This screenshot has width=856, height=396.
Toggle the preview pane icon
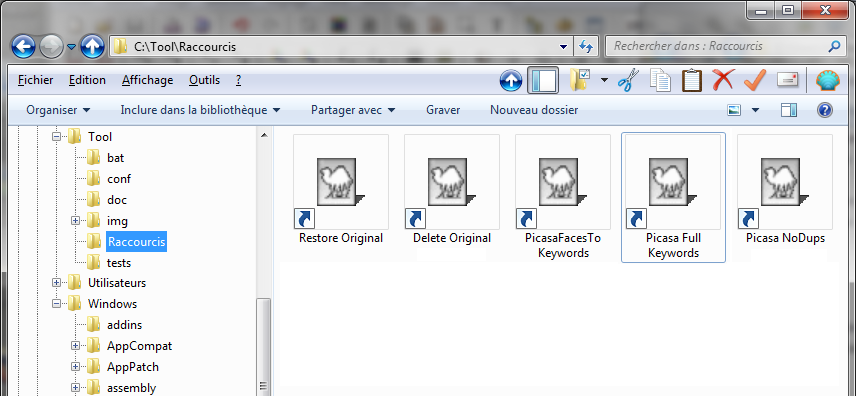[x=789, y=110]
